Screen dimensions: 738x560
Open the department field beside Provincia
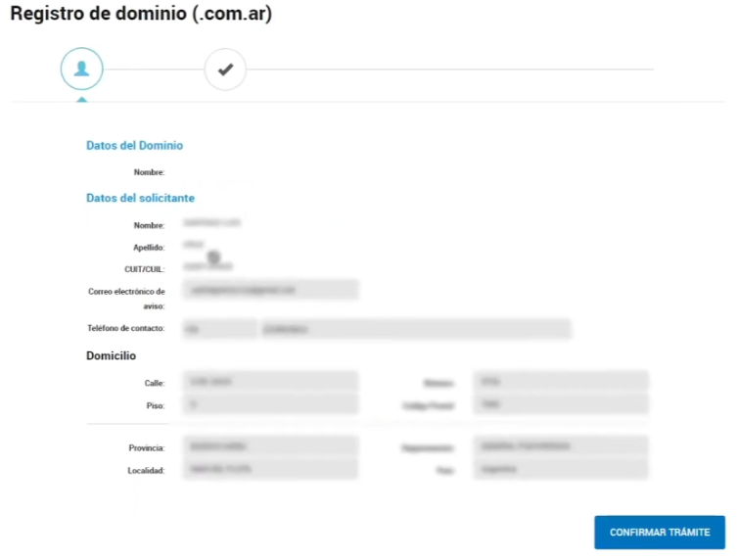pos(560,446)
